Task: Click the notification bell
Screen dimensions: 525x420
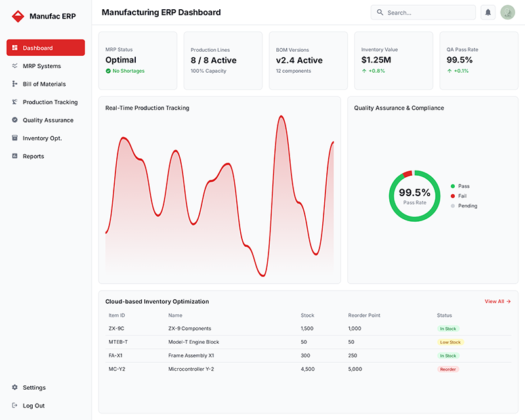Action: click(488, 12)
